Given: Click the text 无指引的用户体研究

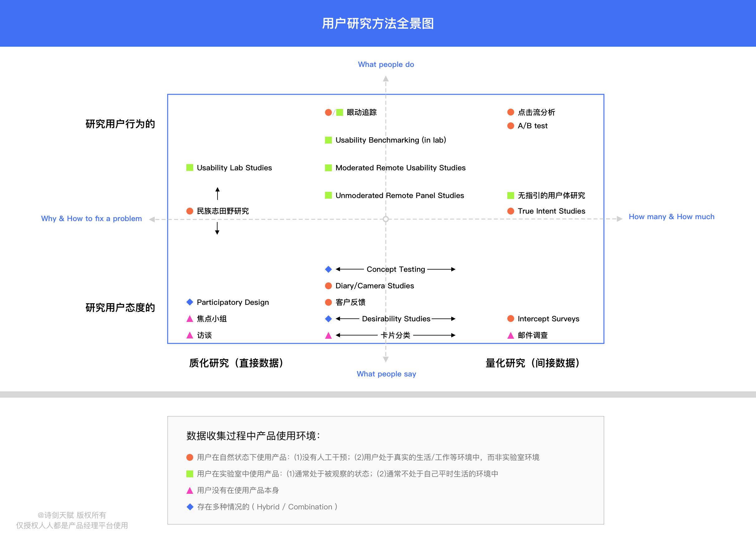Looking at the screenshot, I should pos(551,195).
